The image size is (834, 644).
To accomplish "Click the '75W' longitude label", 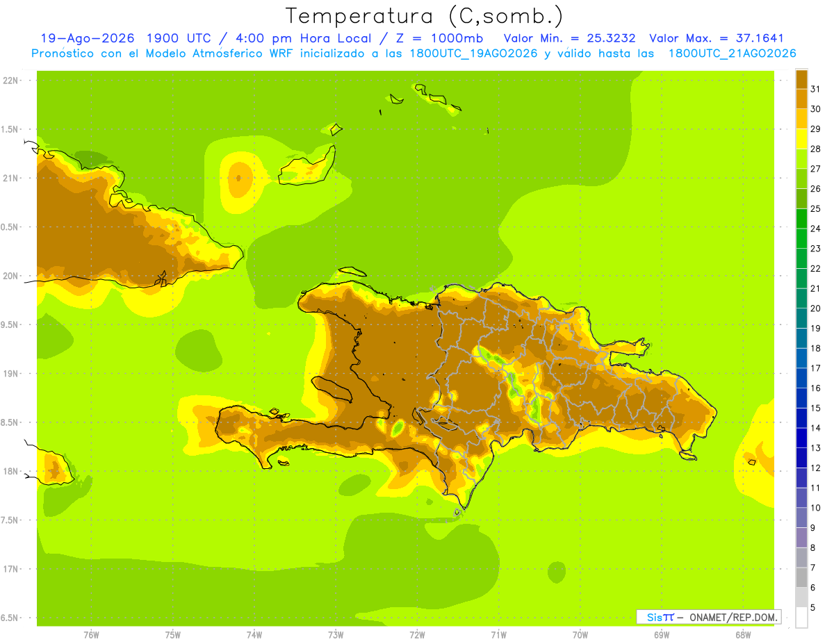I will point(173,635).
